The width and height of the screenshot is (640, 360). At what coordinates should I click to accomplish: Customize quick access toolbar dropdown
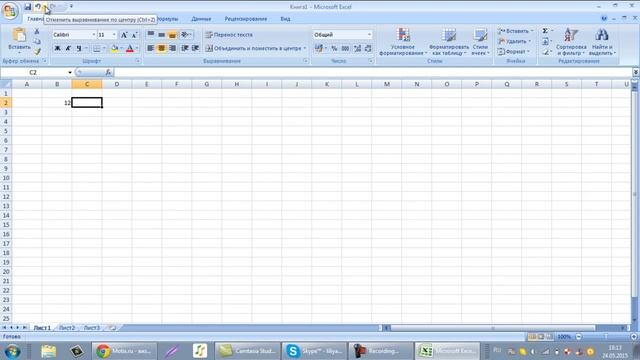71,7
